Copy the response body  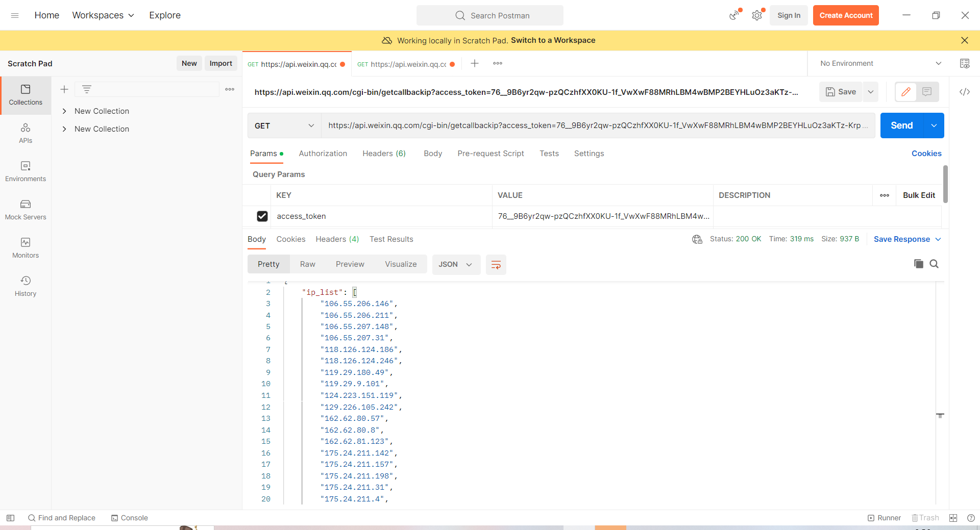919,264
